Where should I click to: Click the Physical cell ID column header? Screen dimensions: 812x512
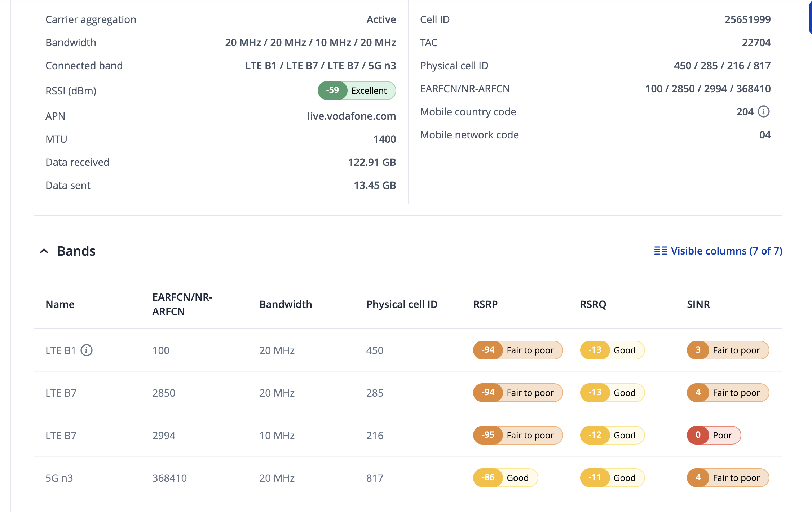pos(402,304)
